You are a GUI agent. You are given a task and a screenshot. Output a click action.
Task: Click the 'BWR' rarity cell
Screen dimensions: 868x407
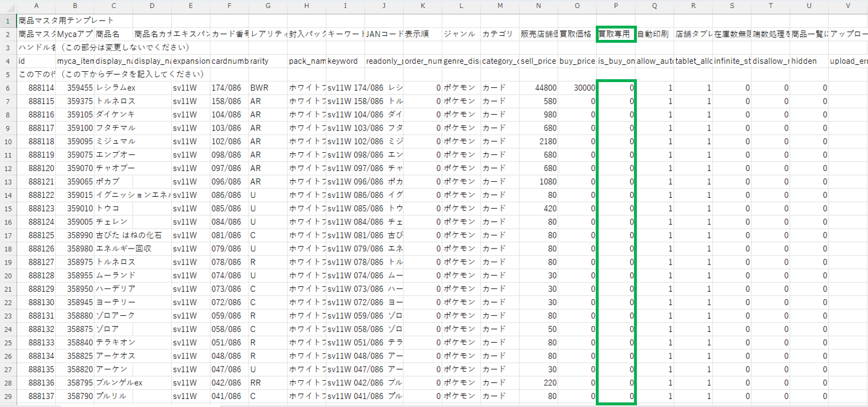(x=268, y=88)
